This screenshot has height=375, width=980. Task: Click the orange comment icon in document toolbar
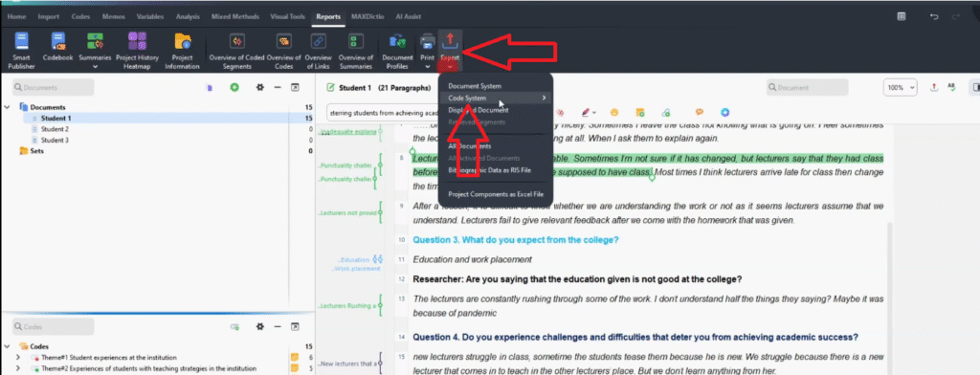pos(700,113)
